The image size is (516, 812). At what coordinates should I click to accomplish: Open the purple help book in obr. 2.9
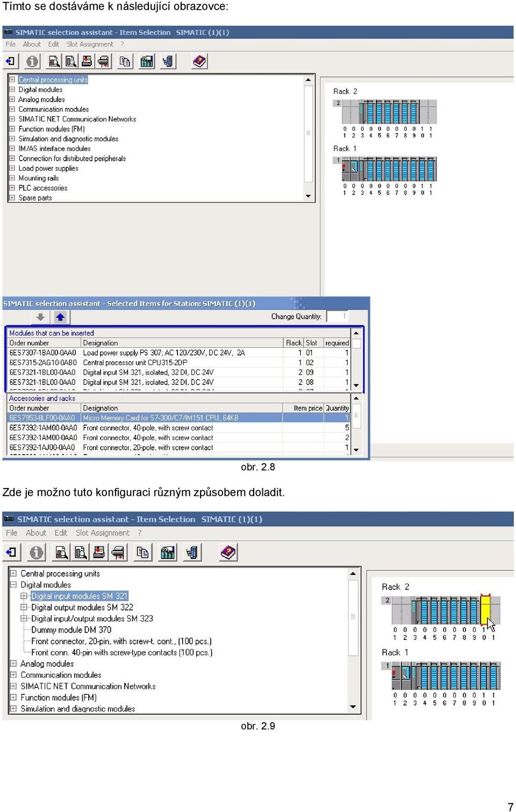pos(228,552)
